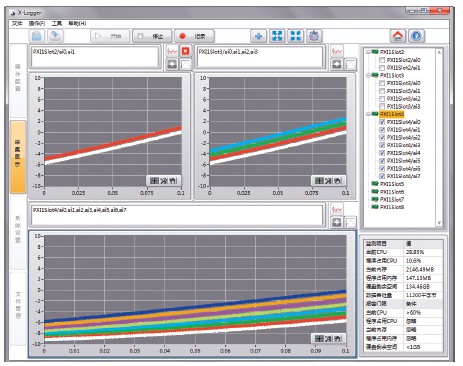Click the expand-arrows layout icon
This screenshot has height=366, width=463.
click(277, 36)
